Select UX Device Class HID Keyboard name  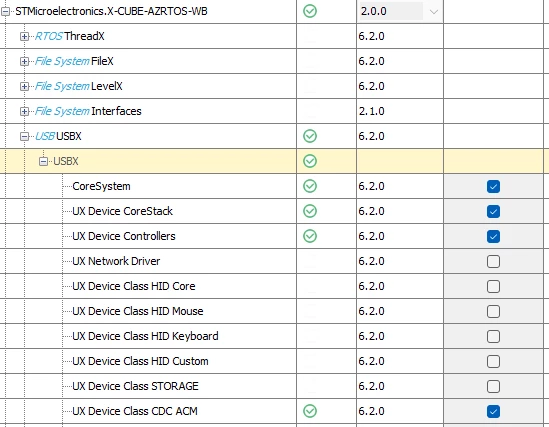point(145,336)
